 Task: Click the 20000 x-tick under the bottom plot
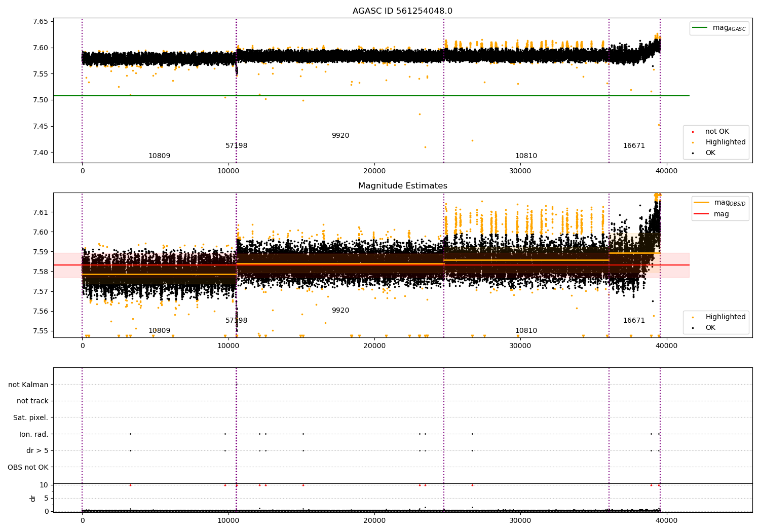pyautogui.click(x=374, y=521)
